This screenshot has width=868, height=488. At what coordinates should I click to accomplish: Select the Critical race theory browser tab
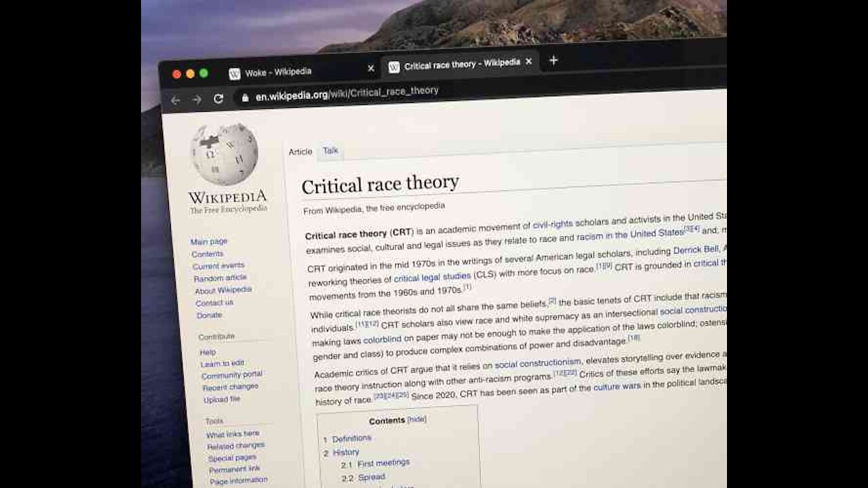click(x=462, y=64)
